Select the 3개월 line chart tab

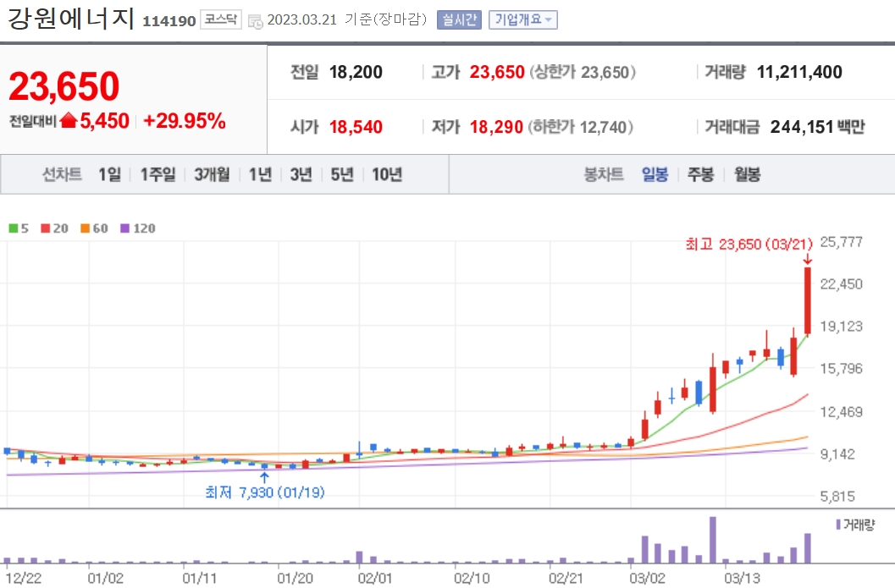click(212, 174)
